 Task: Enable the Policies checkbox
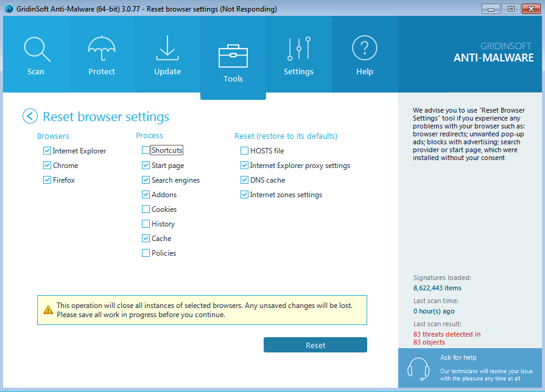point(146,253)
